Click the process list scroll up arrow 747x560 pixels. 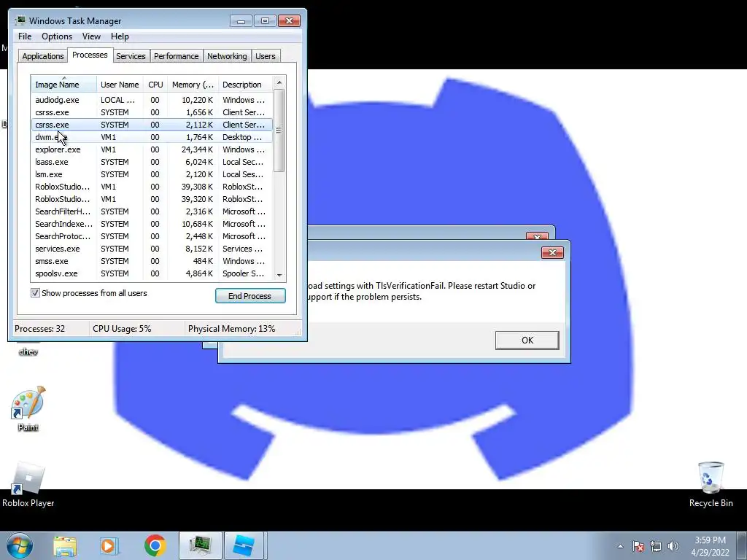click(x=279, y=82)
